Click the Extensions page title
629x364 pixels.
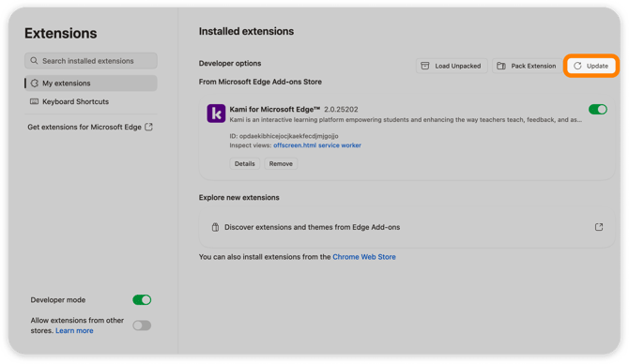pyautogui.click(x=61, y=33)
